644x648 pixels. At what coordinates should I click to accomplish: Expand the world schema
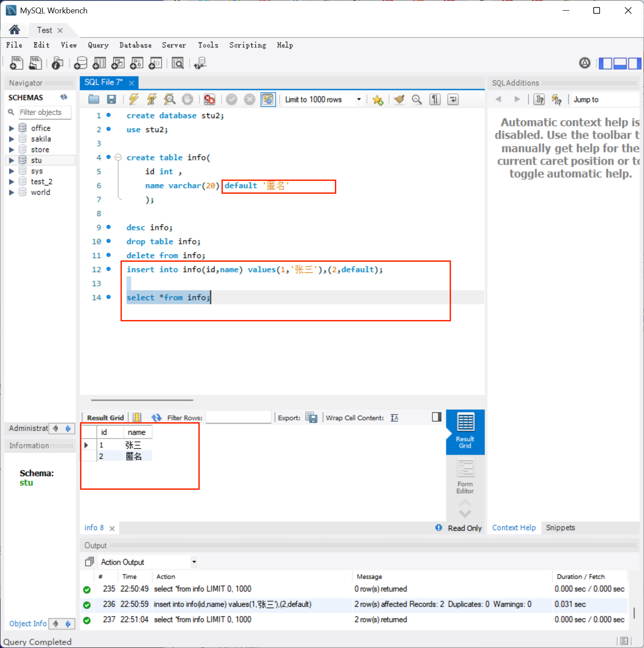(x=12, y=192)
